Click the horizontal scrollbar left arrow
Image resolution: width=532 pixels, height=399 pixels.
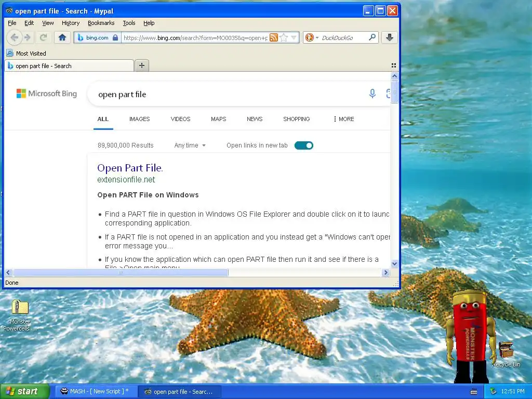(8, 272)
